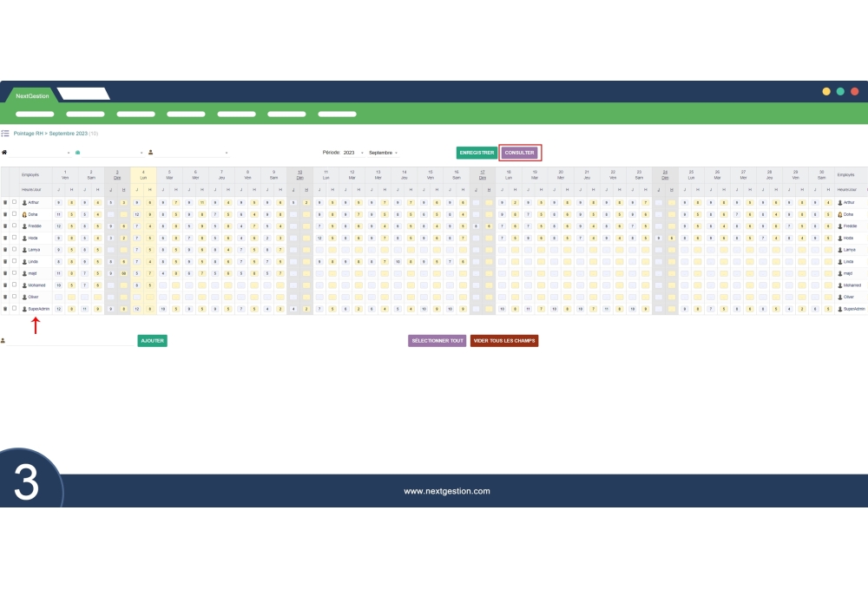Check the checkbox on Doha's row

(x=14, y=214)
